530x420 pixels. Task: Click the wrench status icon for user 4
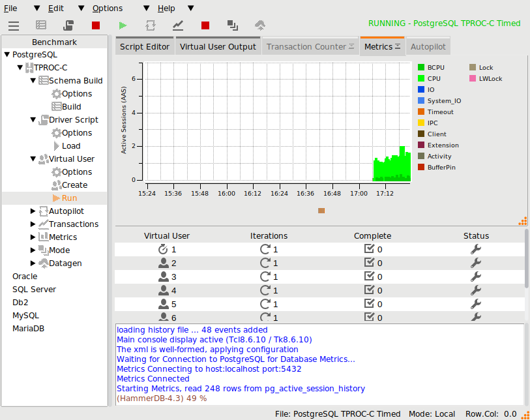(476, 290)
